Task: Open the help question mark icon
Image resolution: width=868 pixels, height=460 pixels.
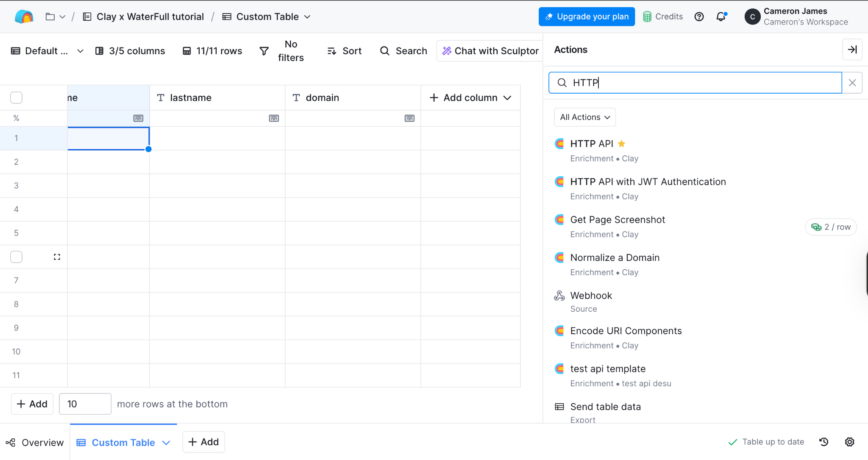Action: (x=699, y=17)
